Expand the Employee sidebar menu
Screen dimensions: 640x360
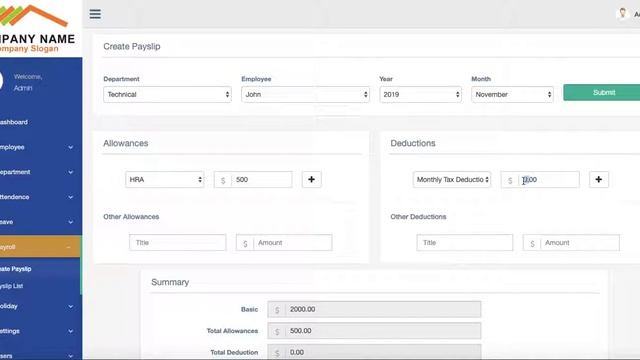click(x=40, y=147)
